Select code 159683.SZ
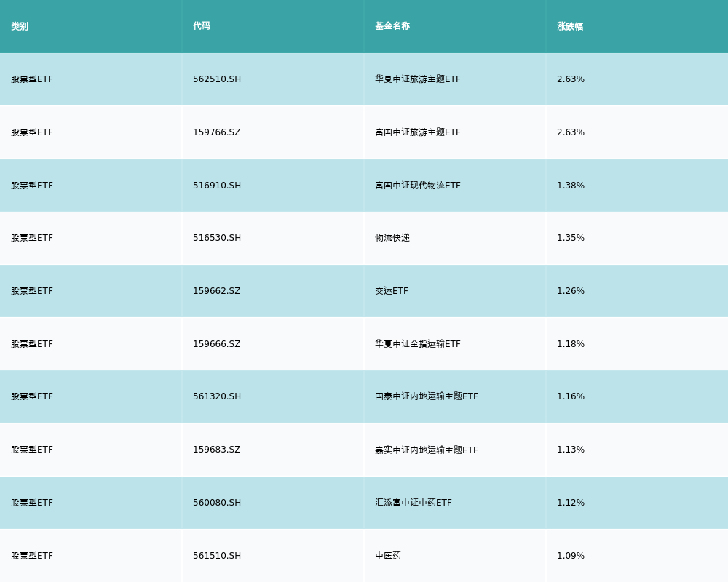Viewport: 728px width, 582px height. tap(217, 450)
